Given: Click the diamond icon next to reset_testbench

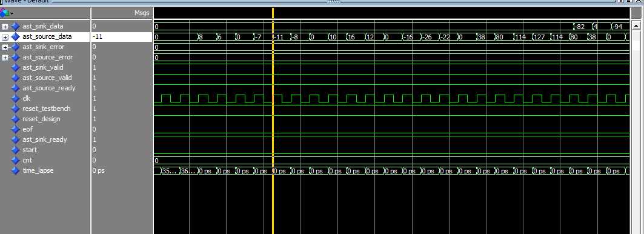Looking at the screenshot, I should (x=16, y=109).
